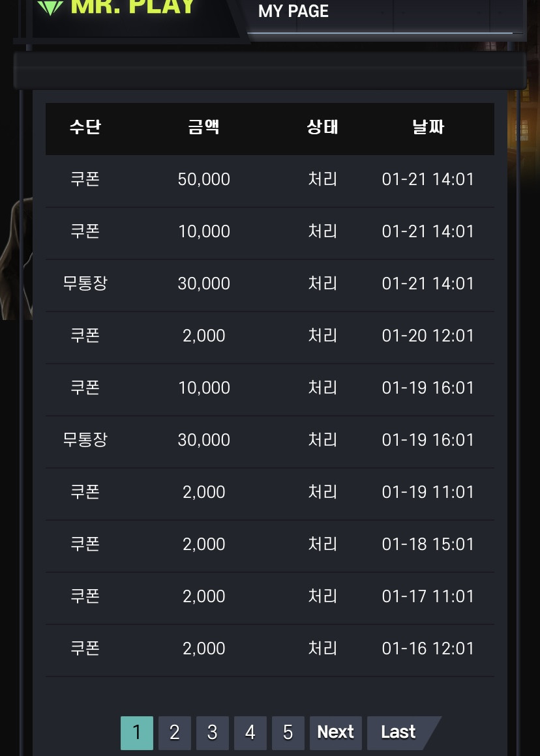The image size is (540, 756).
Task: Click the MR. PLAY diamond logo icon
Action: (x=50, y=7)
